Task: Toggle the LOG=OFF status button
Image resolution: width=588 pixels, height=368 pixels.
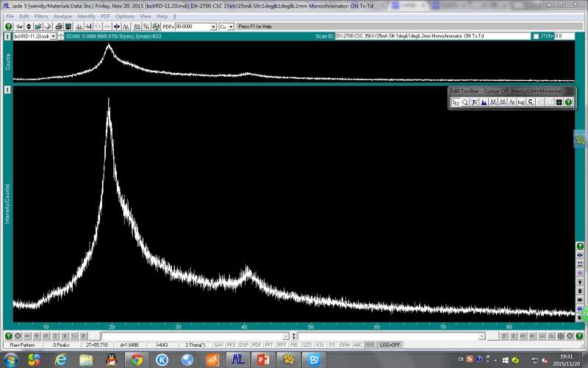Action: (x=390, y=344)
